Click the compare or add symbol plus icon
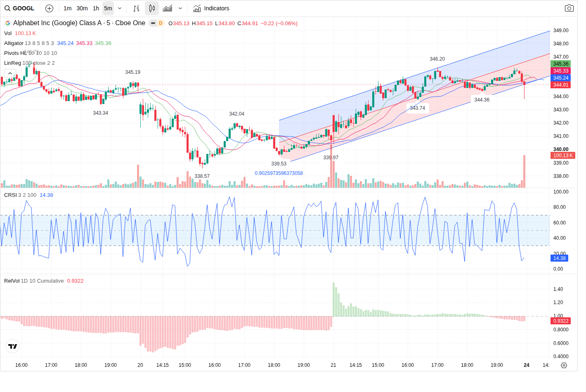The height and width of the screenshot is (392, 586). coord(49,8)
